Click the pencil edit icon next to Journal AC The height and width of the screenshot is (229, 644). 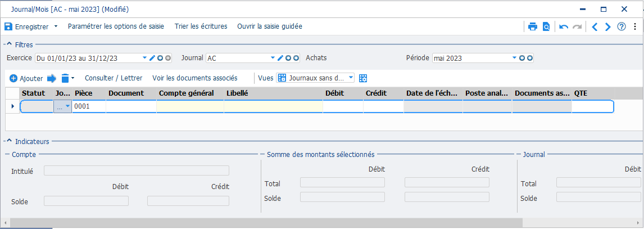pos(280,58)
